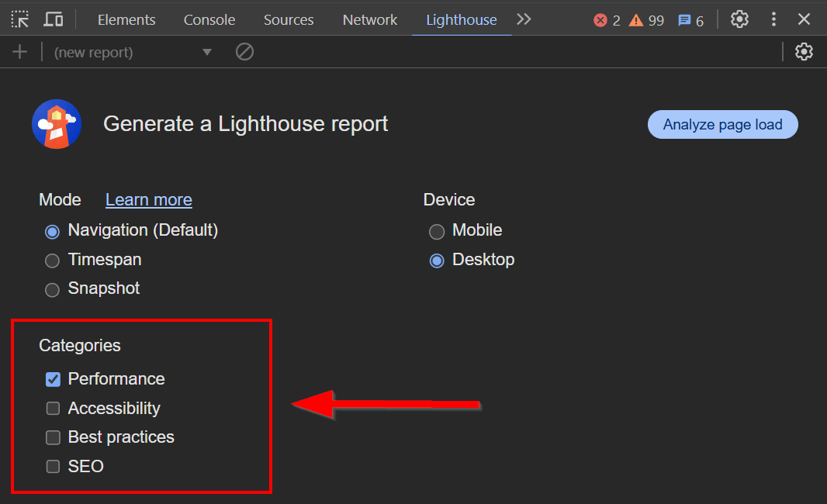827x504 pixels.
Task: Open DevTools settings gear in top bar
Action: coord(739,19)
